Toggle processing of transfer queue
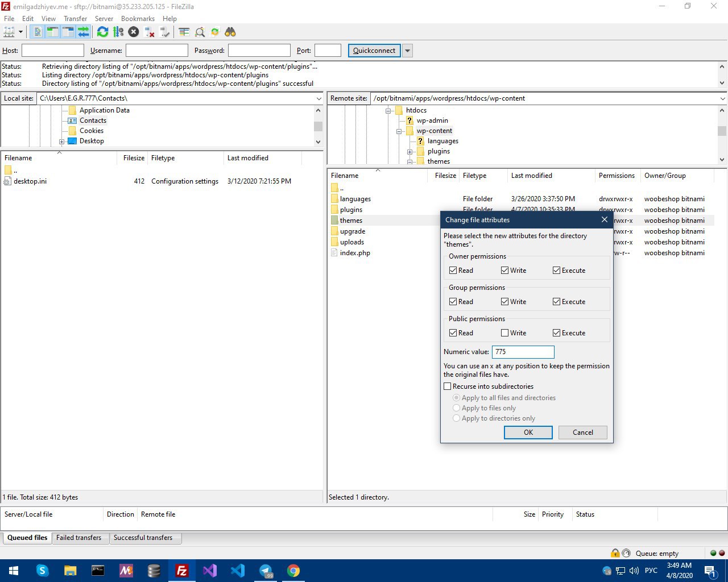Viewport: 728px width, 582px height. (118, 32)
